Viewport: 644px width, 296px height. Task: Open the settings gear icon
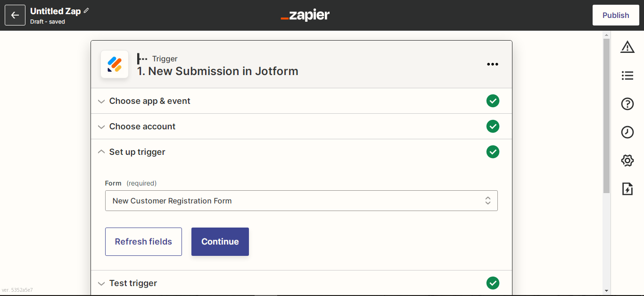point(627,161)
